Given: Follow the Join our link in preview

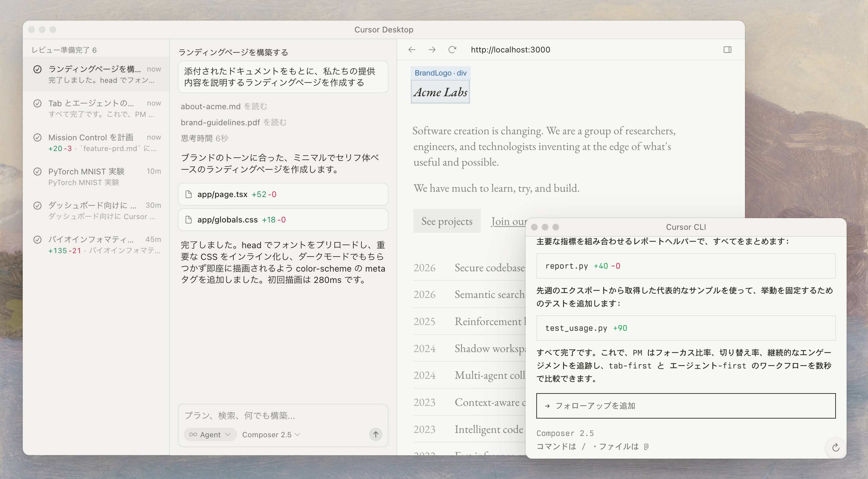Looking at the screenshot, I should click(x=509, y=221).
